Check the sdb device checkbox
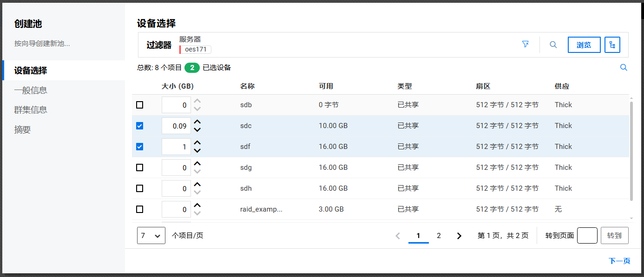 coord(140,105)
